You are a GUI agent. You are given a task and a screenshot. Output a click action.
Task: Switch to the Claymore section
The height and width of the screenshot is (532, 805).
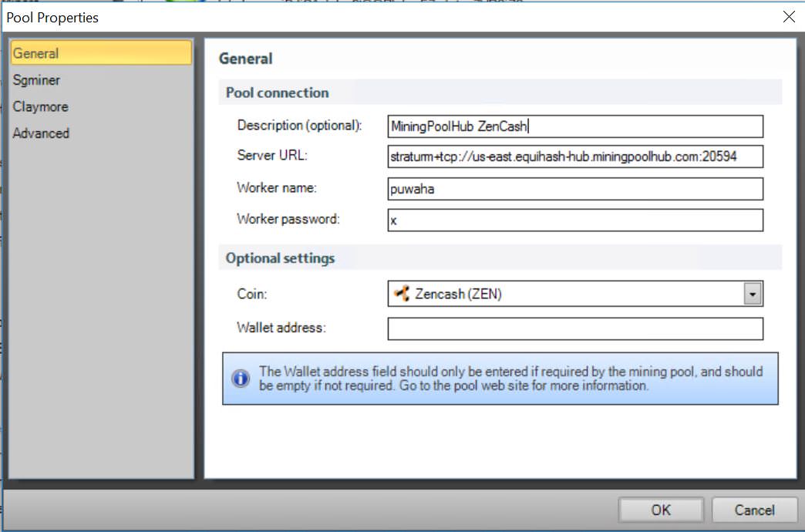[41, 107]
